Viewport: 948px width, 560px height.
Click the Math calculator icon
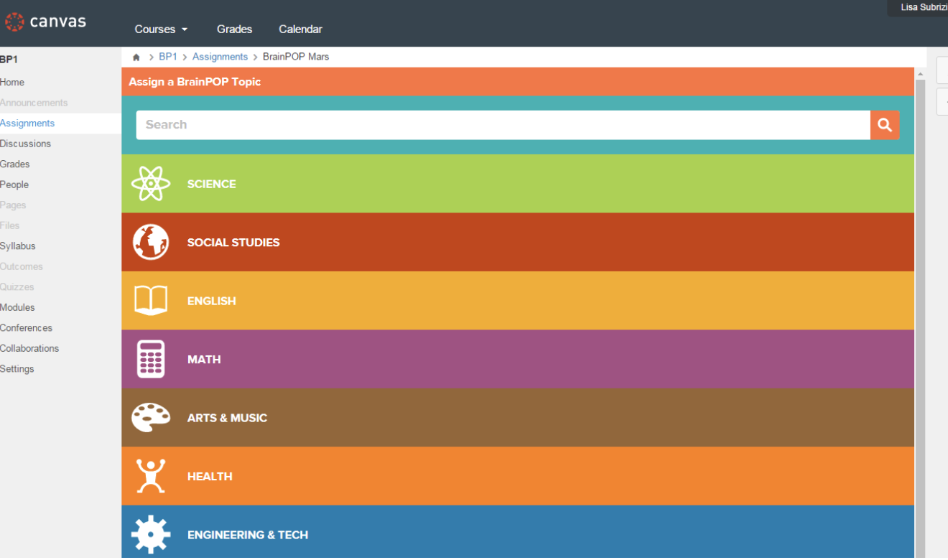[151, 359]
